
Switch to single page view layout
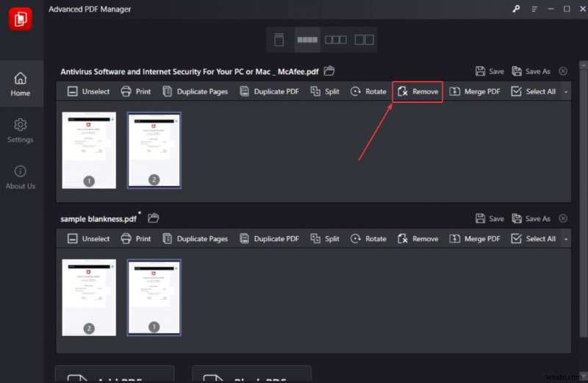coord(279,40)
